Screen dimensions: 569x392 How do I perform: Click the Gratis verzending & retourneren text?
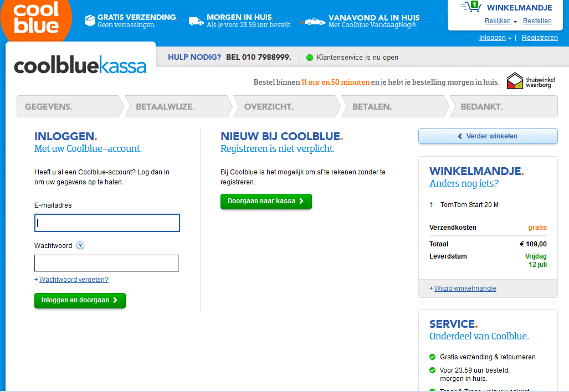(488, 357)
